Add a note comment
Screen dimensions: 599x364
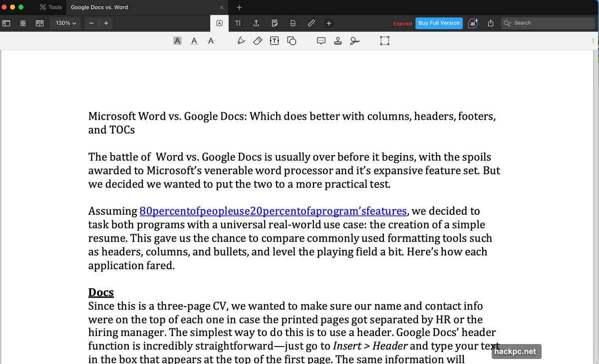pos(321,40)
